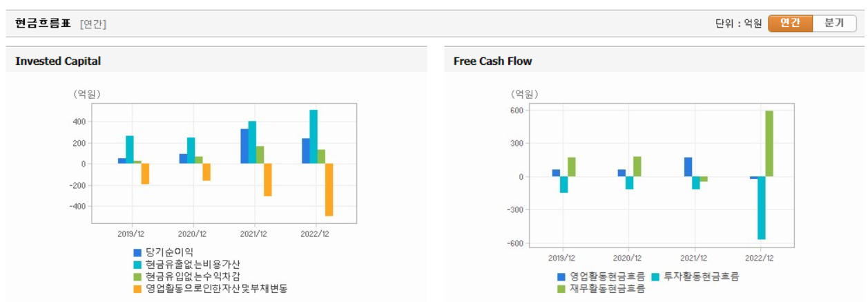This screenshot has width=868, height=302.
Task: Click the 2021/12 blue bar in Invested Capital
Action: (x=244, y=147)
